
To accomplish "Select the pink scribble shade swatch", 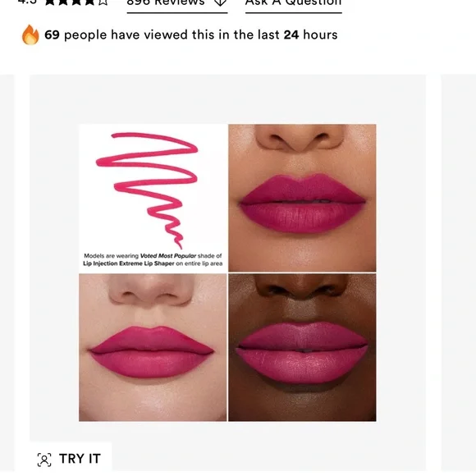I will tap(147, 190).
